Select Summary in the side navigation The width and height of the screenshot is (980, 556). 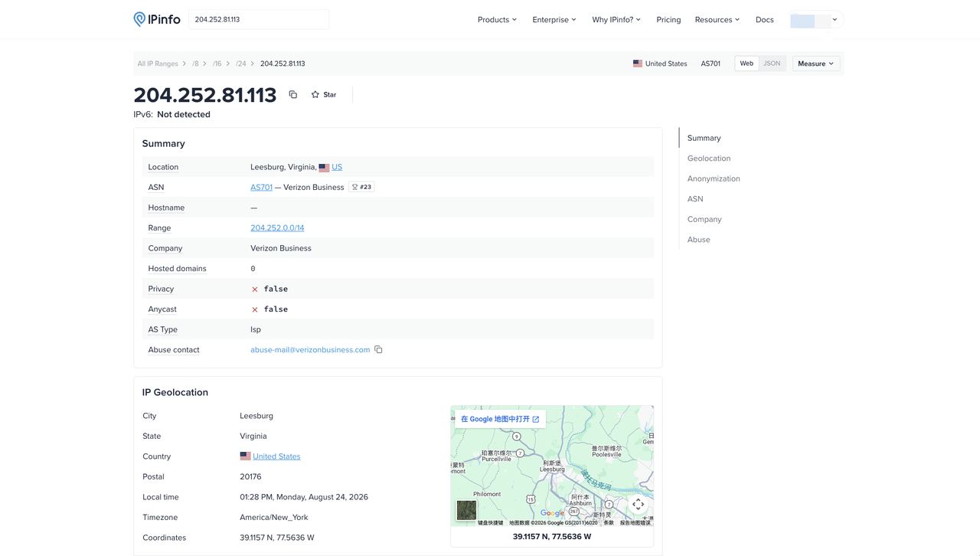tap(704, 138)
